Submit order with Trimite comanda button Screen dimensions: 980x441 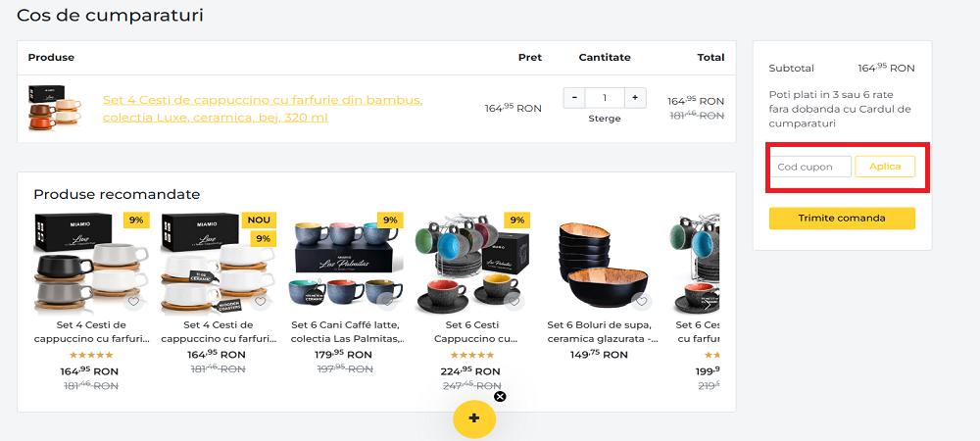pos(842,218)
